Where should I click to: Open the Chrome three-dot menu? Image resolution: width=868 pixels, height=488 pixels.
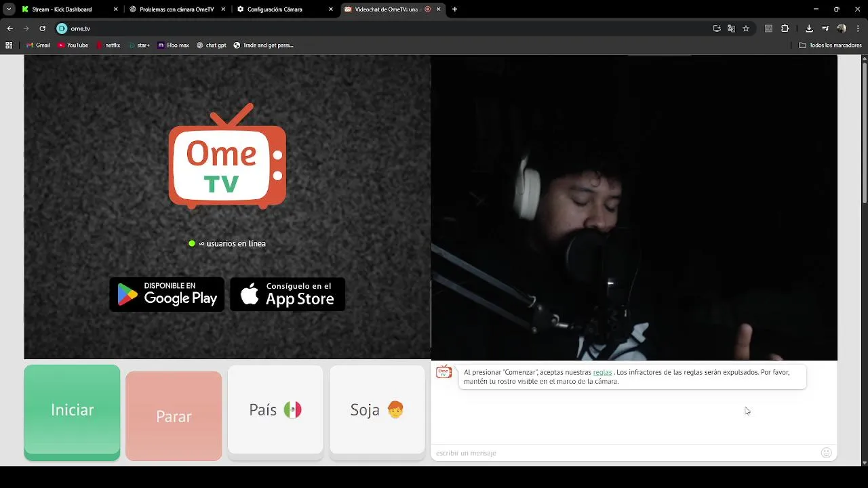[x=858, y=28]
